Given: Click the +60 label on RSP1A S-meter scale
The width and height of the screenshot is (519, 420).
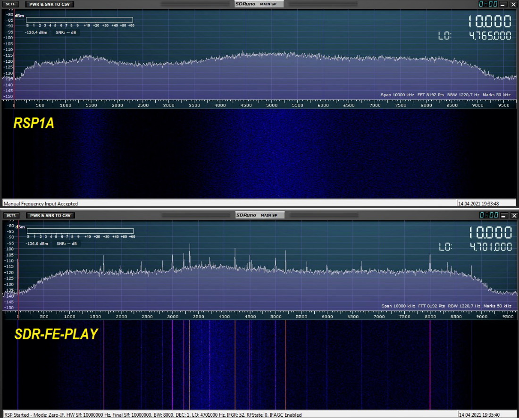Looking at the screenshot, I should click(x=131, y=25).
